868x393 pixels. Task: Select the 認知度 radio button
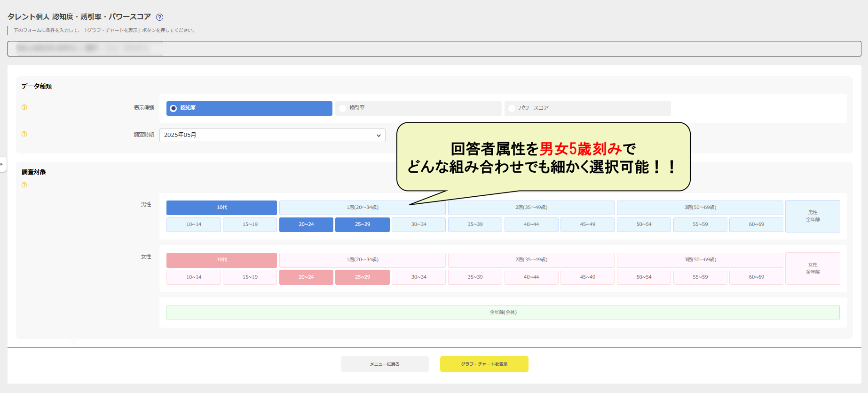click(174, 108)
